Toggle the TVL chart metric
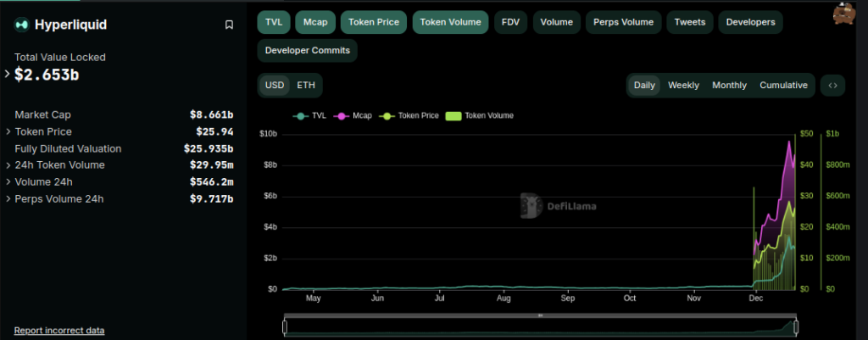 click(274, 22)
